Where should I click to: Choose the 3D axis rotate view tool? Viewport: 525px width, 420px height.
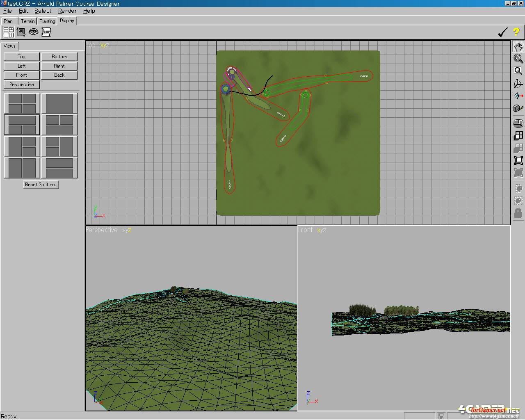518,84
